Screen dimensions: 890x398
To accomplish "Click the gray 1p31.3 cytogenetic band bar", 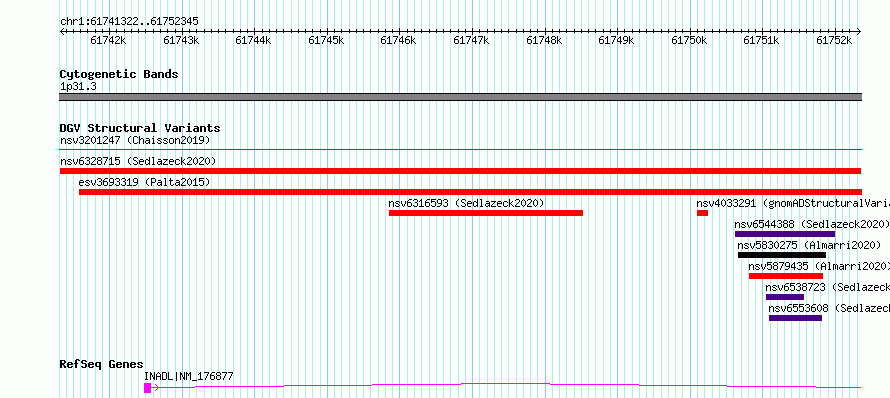I will (460, 97).
